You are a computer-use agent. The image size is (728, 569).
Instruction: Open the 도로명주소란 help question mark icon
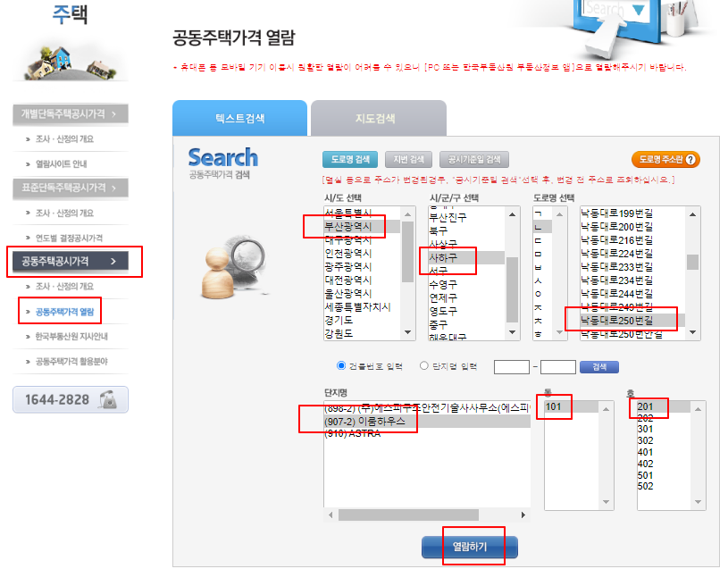pyautogui.click(x=690, y=160)
